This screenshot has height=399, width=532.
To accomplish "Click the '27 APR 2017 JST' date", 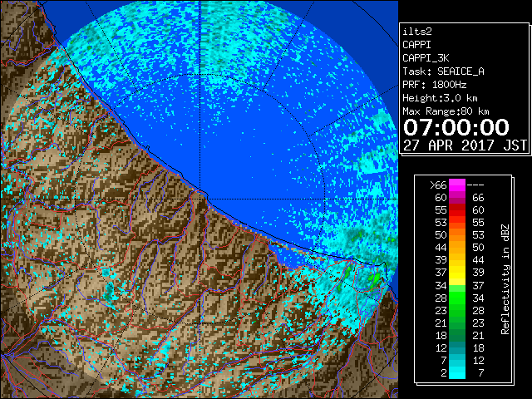I will tap(465, 145).
